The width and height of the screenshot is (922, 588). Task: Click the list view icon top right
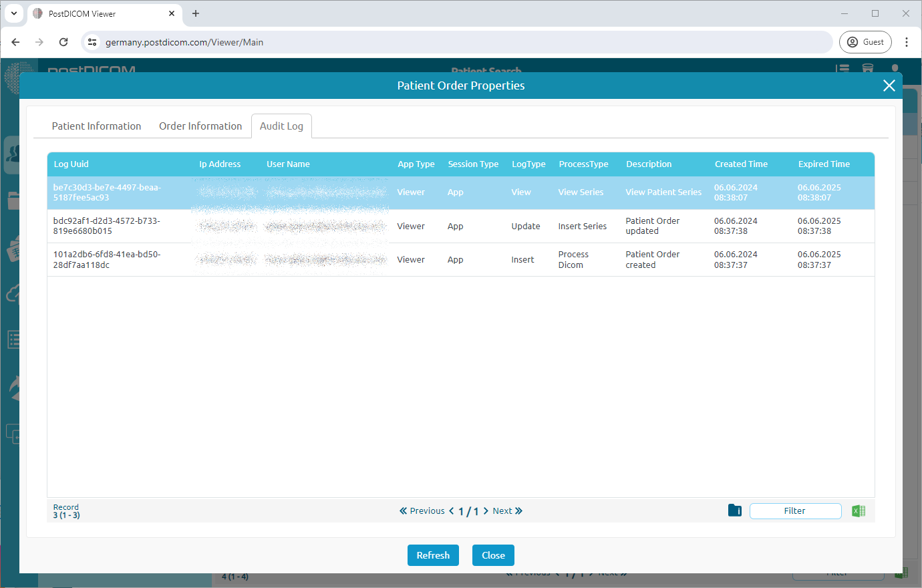tap(842, 69)
